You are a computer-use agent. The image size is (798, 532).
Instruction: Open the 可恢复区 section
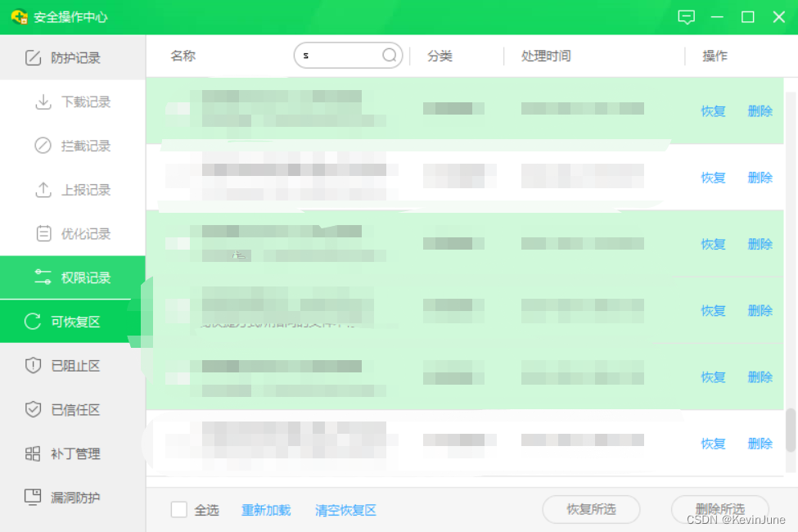(73, 321)
